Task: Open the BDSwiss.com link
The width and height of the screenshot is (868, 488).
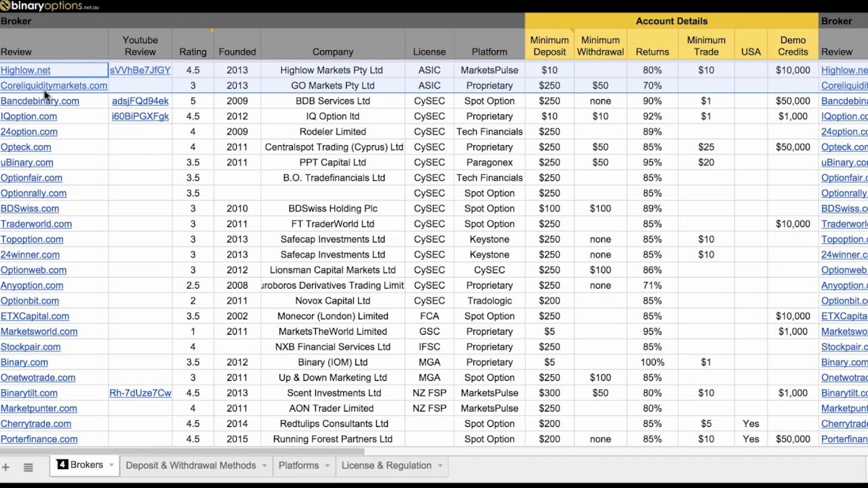Action: (30, 209)
